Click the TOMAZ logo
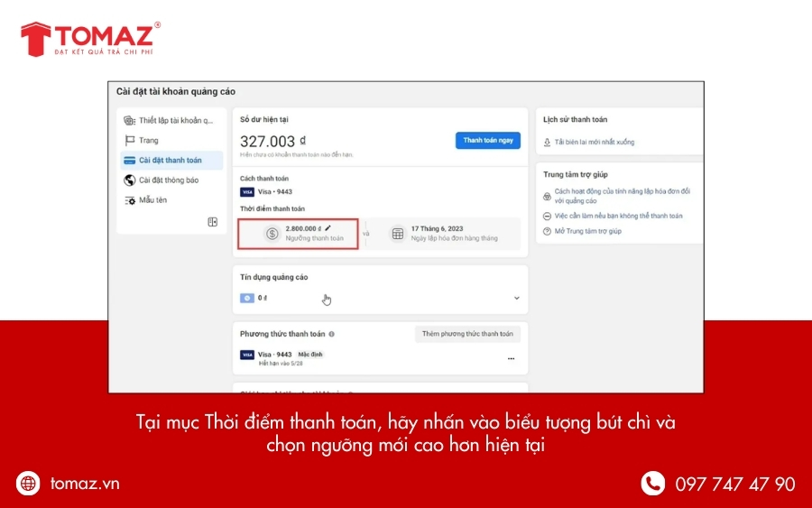Image resolution: width=812 pixels, height=508 pixels. coord(90,38)
